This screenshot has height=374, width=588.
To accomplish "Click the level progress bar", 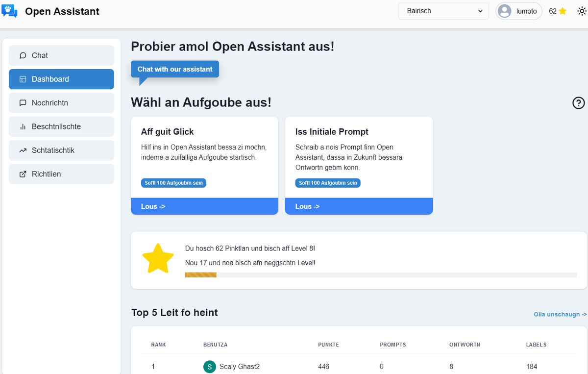I will point(381,274).
